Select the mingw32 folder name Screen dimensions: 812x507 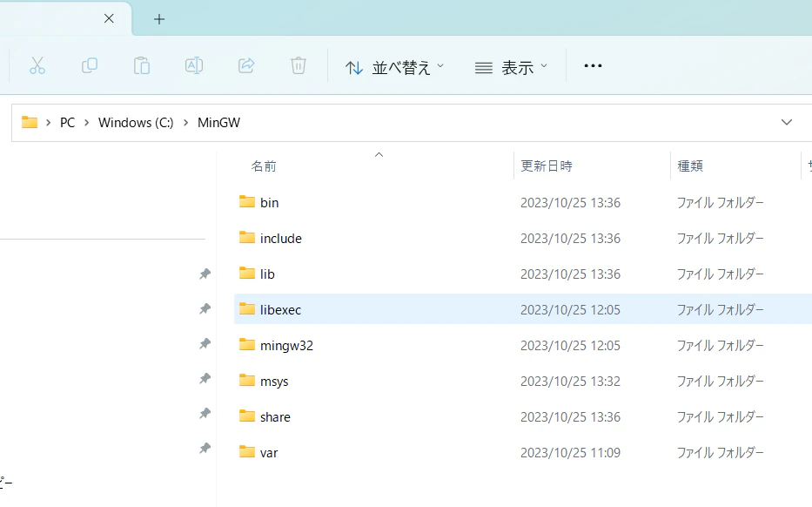coord(286,346)
